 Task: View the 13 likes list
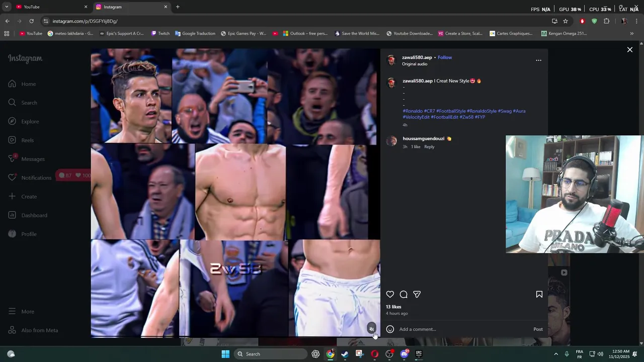pos(393,307)
